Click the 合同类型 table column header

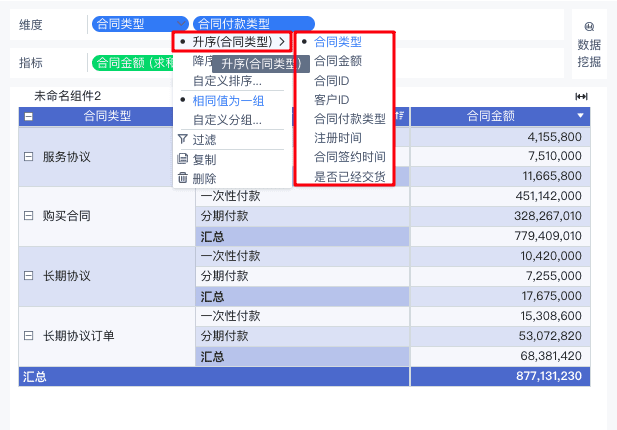click(107, 116)
